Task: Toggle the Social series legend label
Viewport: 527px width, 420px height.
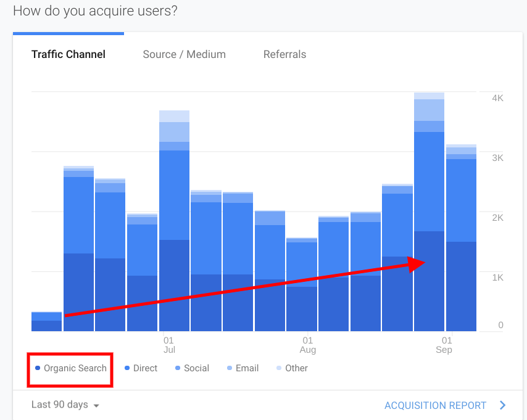Action: (x=196, y=368)
